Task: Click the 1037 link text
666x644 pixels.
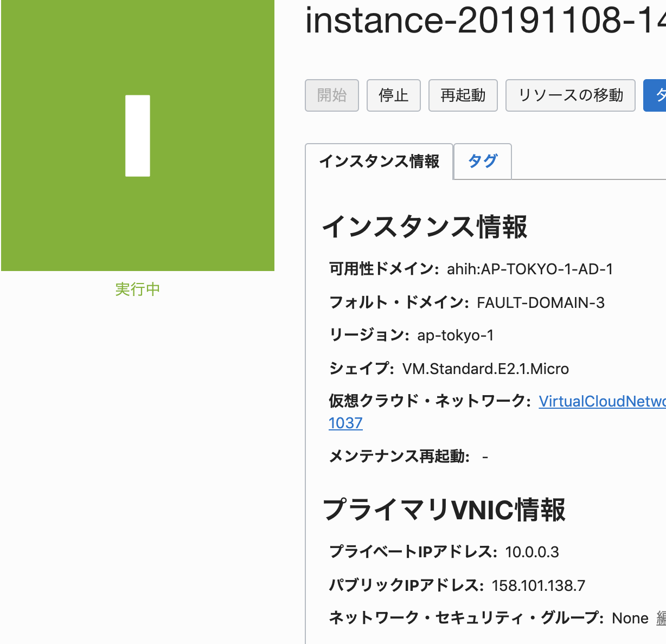Action: [345, 423]
